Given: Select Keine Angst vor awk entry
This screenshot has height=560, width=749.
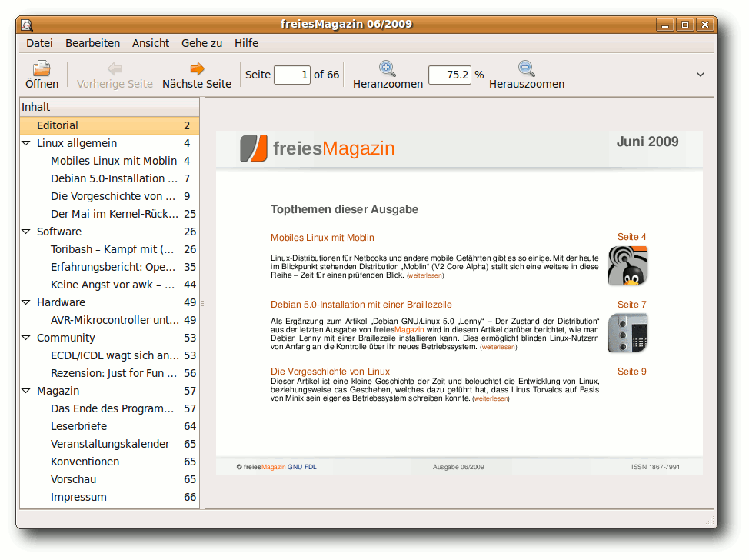Looking at the screenshot, I should [109, 285].
